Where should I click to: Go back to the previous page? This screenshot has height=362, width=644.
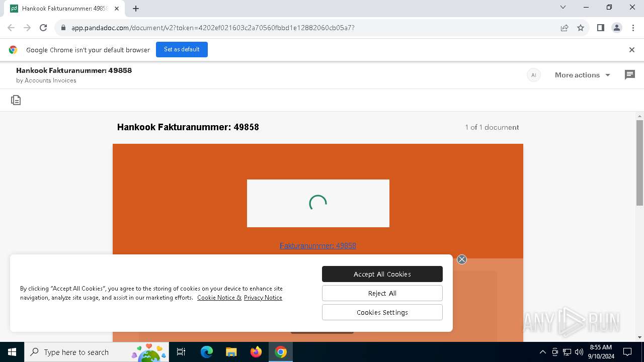pyautogui.click(x=11, y=28)
